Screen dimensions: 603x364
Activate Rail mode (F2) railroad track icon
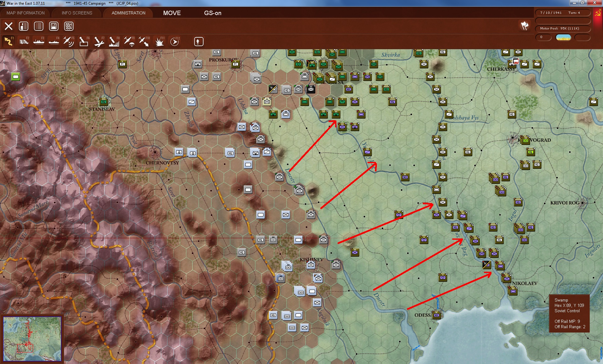coord(24,41)
